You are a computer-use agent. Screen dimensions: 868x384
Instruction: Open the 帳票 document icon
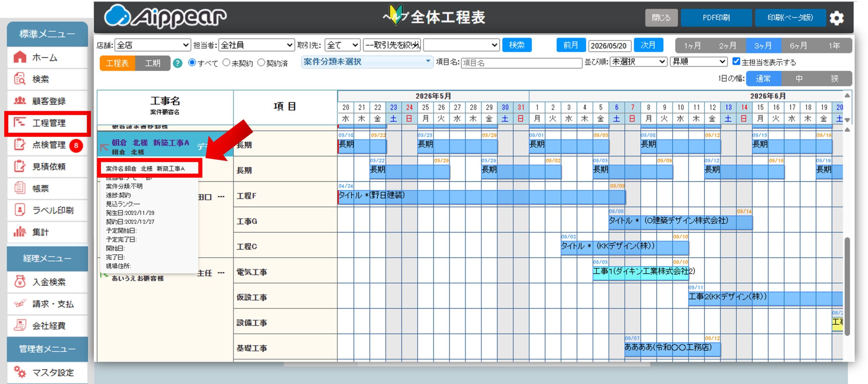click(x=20, y=188)
